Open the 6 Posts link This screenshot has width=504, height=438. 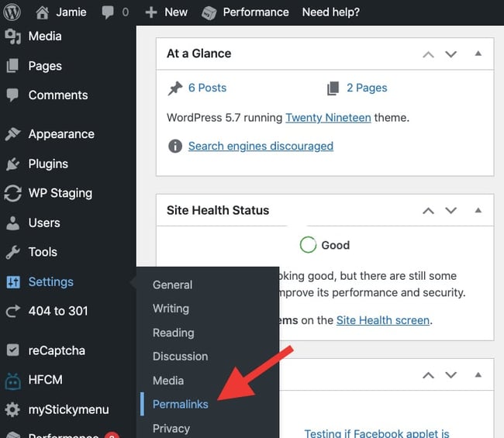coord(207,88)
